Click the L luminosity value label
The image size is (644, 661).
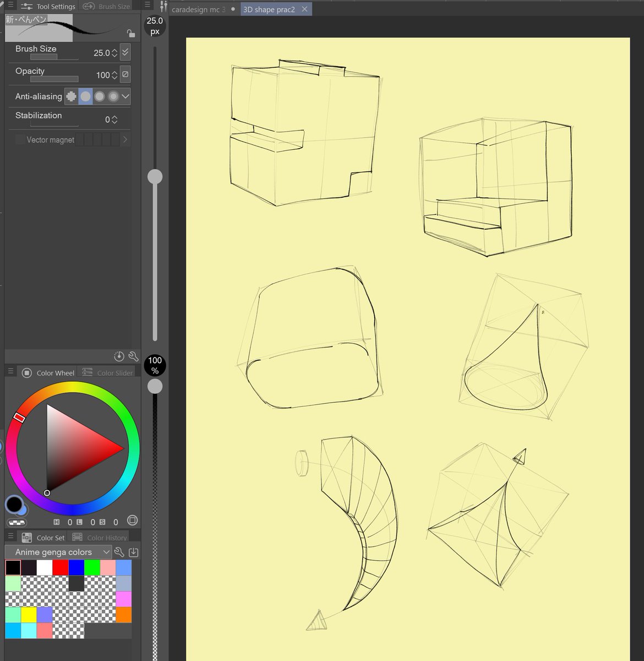(79, 522)
